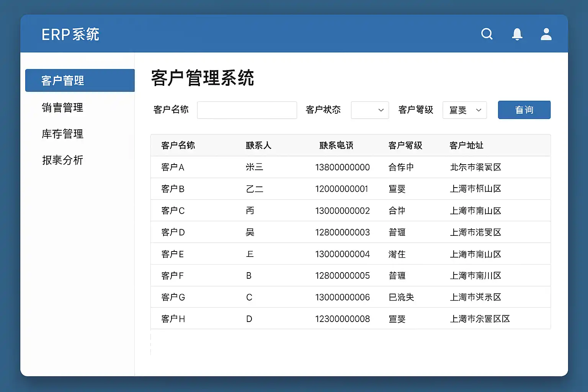The width and height of the screenshot is (588, 392).
Task: Click the customer name text input field
Action: (x=247, y=110)
